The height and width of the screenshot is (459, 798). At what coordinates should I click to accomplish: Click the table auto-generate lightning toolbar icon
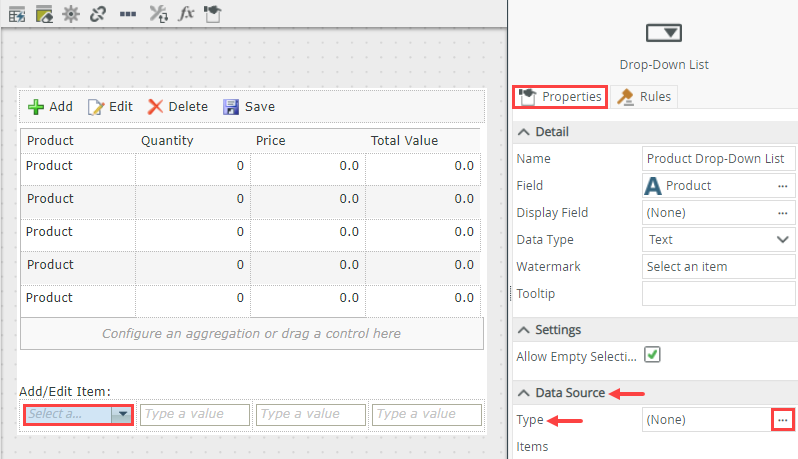click(x=17, y=14)
